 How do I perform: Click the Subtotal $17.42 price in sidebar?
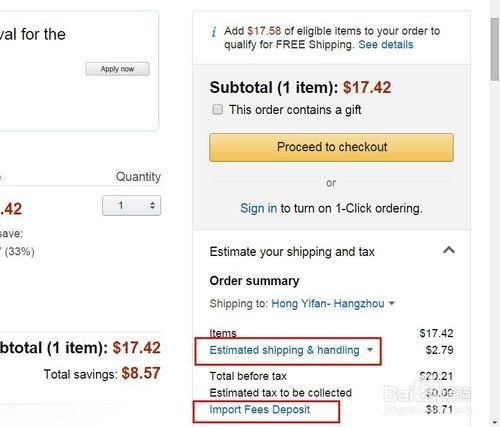(367, 88)
